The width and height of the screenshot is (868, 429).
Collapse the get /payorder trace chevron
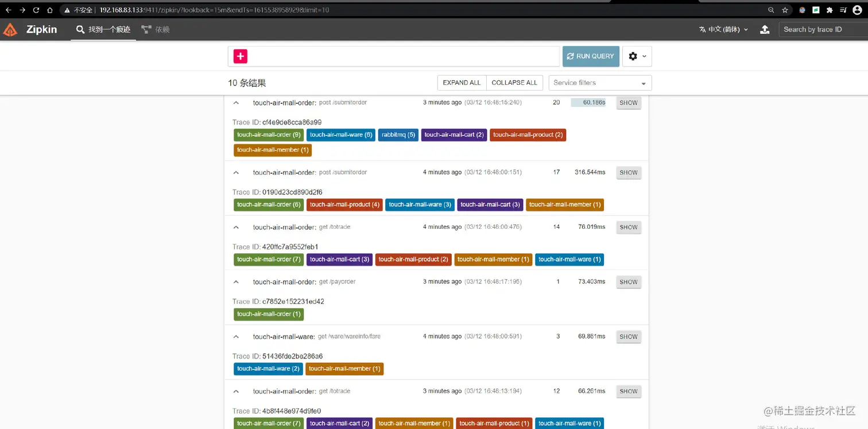pyautogui.click(x=235, y=282)
